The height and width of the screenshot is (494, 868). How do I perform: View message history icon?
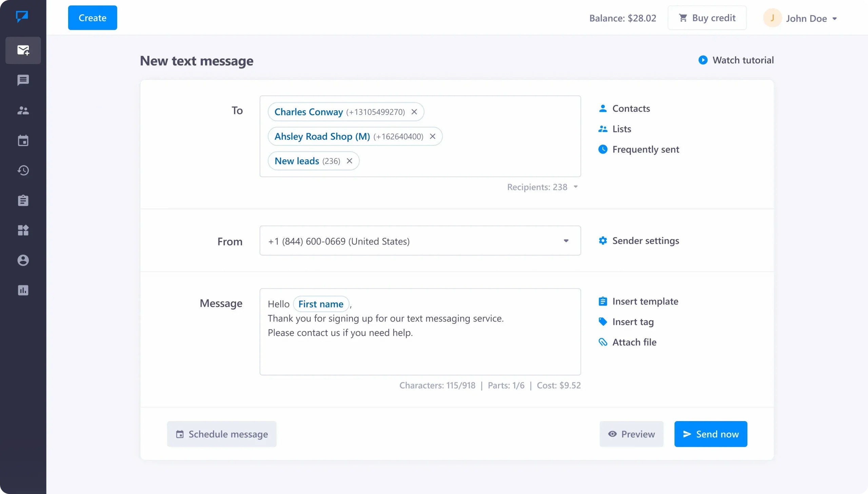coord(23,170)
